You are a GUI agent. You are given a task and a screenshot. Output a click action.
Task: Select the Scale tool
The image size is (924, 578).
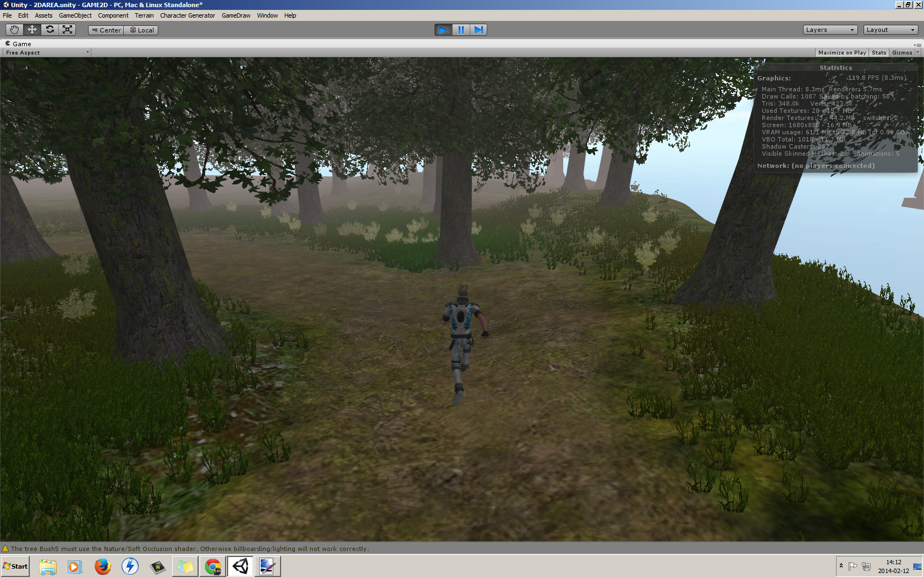(67, 30)
